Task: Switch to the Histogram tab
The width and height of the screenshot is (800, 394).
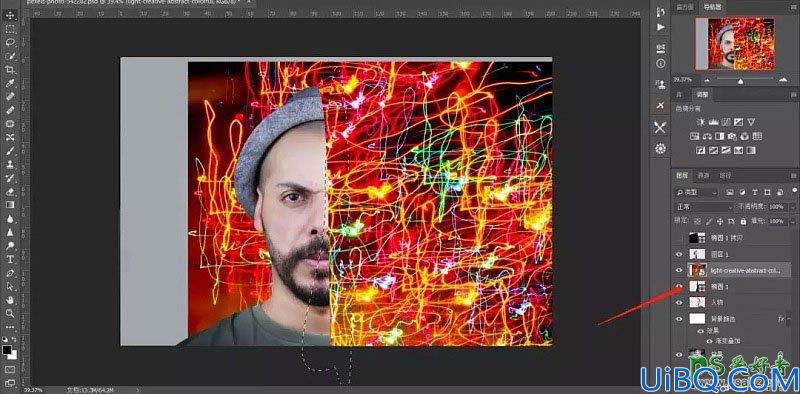Action: [684, 7]
